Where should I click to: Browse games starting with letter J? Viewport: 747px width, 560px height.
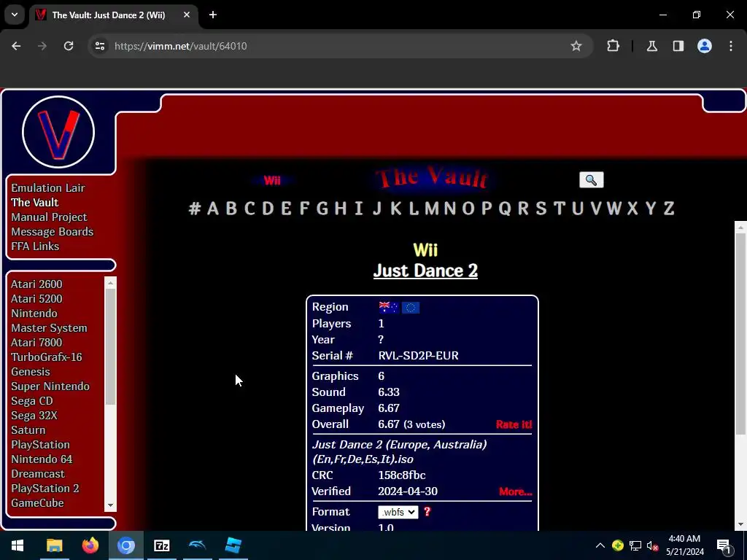377,208
